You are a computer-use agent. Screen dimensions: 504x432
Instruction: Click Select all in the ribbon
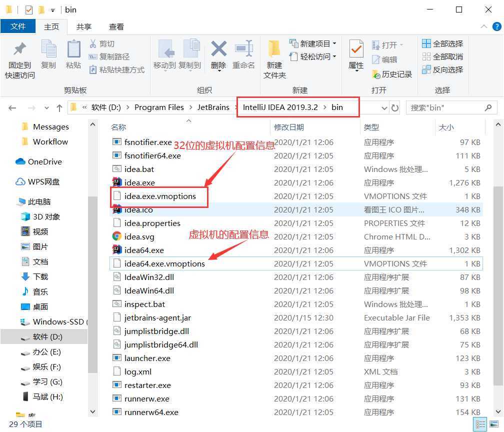point(442,43)
